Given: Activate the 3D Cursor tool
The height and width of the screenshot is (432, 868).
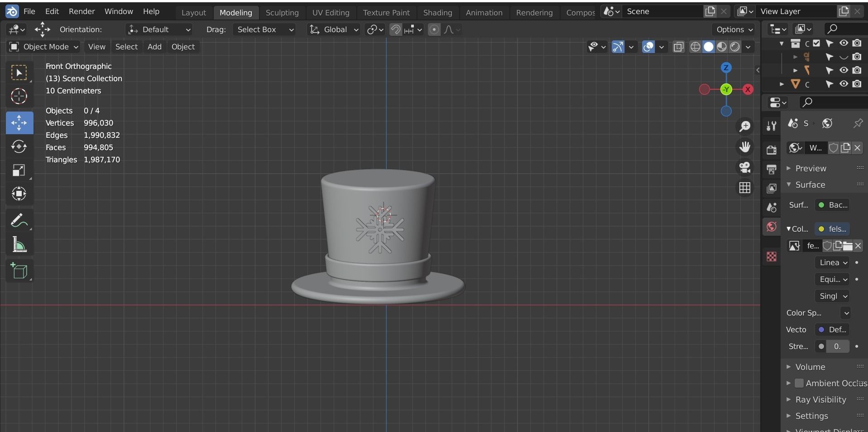Looking at the screenshot, I should (x=19, y=97).
